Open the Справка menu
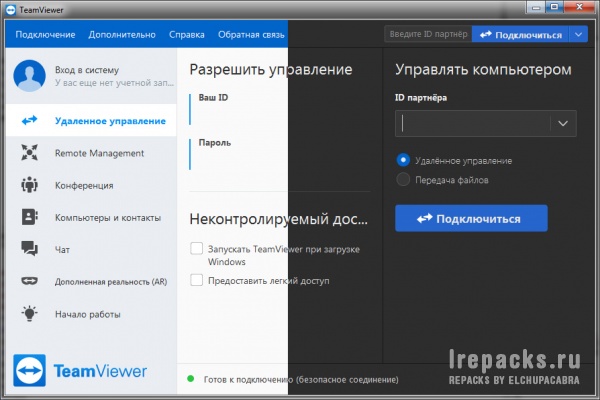600x400 pixels. 187,35
